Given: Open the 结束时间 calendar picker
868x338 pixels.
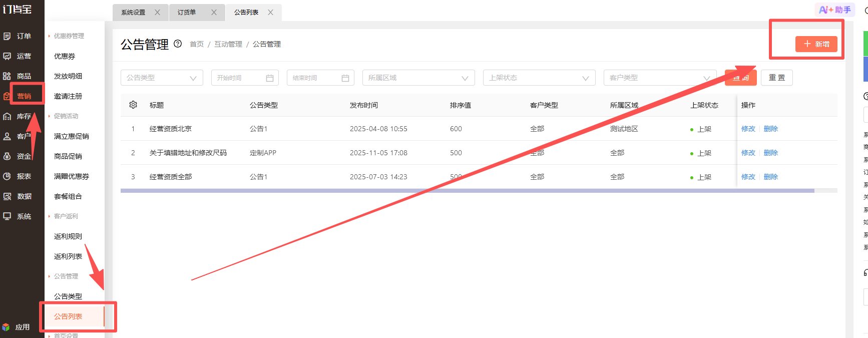Looking at the screenshot, I should 345,78.
